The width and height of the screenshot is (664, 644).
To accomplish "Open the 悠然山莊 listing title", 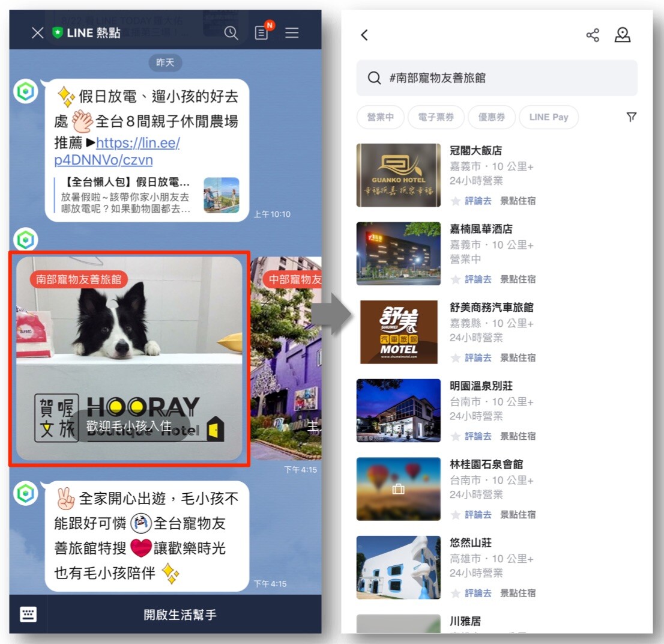I will 471,542.
